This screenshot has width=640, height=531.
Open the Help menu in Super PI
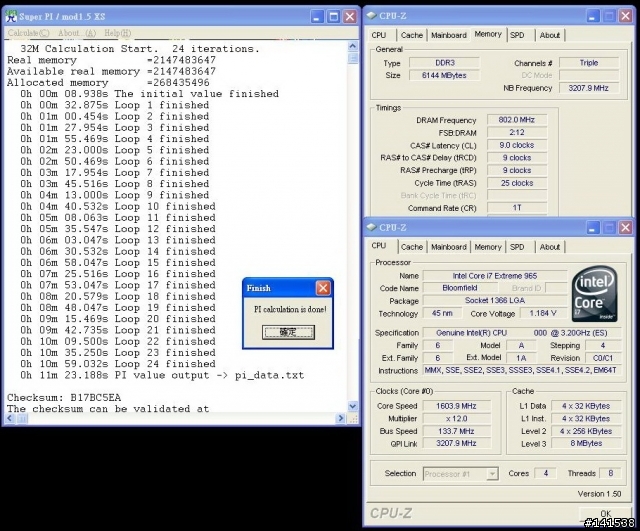(x=118, y=33)
